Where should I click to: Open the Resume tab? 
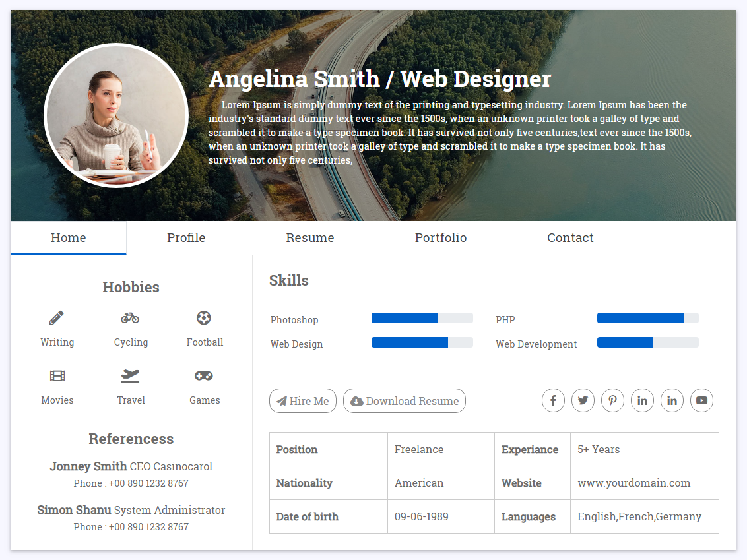(x=310, y=238)
